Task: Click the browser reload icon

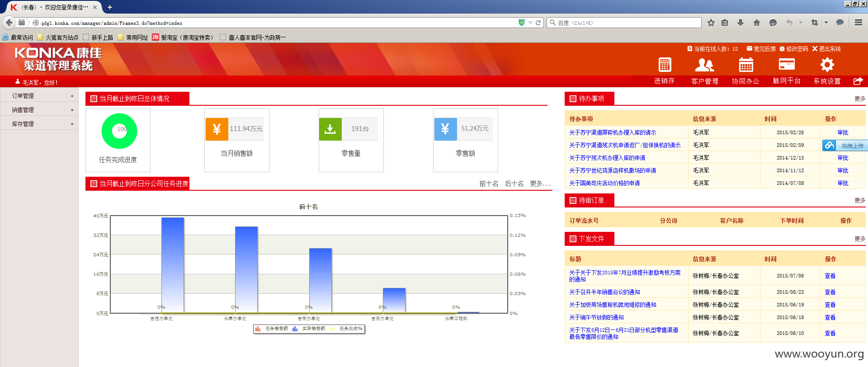Action: click(x=538, y=23)
